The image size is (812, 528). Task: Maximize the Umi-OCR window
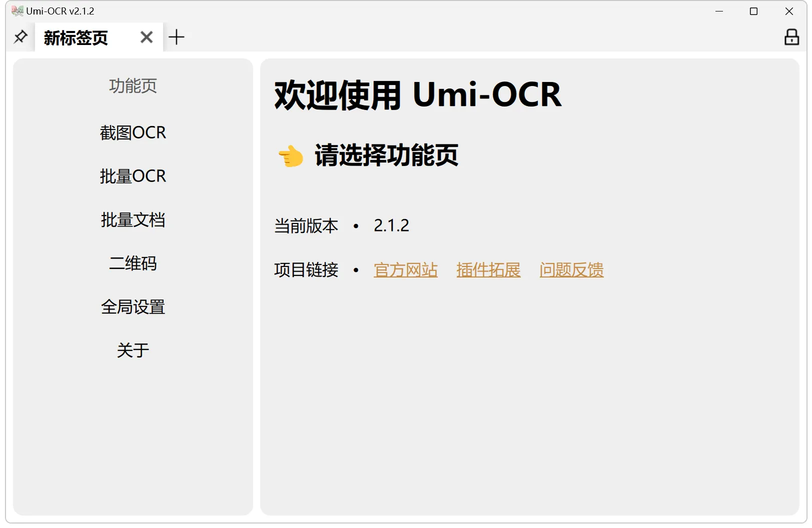point(753,11)
